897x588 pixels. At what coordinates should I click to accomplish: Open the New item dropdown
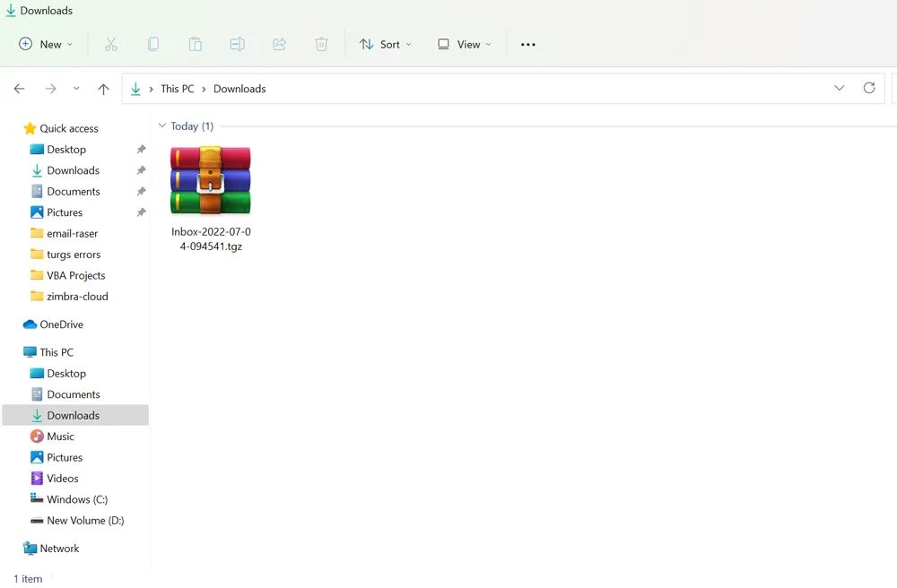[46, 44]
